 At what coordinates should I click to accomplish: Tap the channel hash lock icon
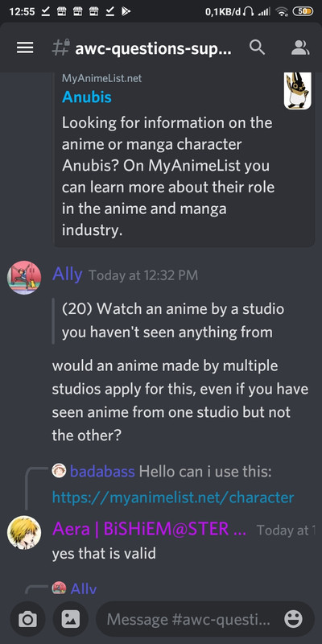coord(61,48)
